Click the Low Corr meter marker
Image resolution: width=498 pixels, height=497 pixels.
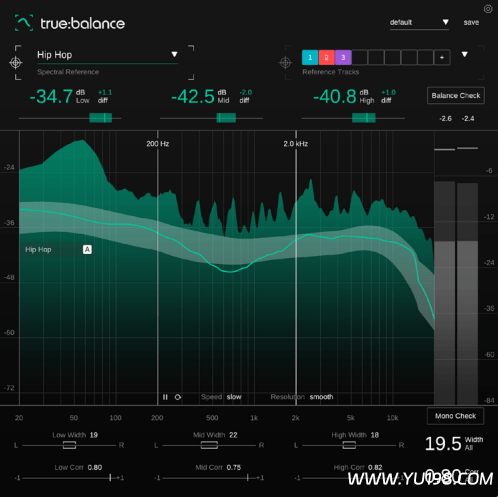click(110, 478)
